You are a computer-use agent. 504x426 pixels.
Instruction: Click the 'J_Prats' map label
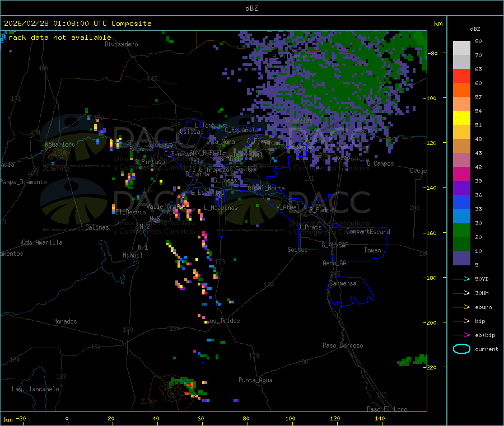pos(310,227)
